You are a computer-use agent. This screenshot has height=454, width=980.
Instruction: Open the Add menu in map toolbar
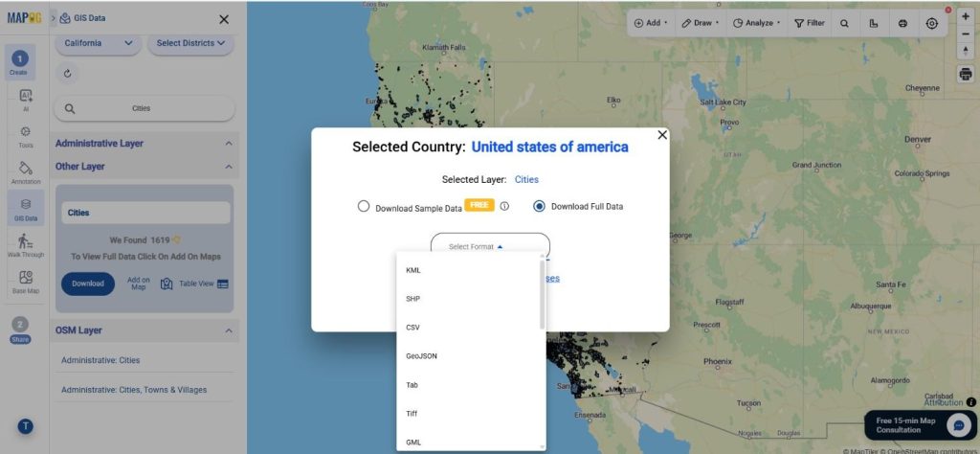(651, 23)
